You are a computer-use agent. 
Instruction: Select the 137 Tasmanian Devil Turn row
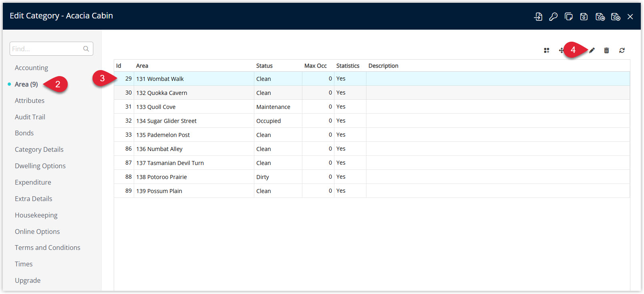pos(372,163)
